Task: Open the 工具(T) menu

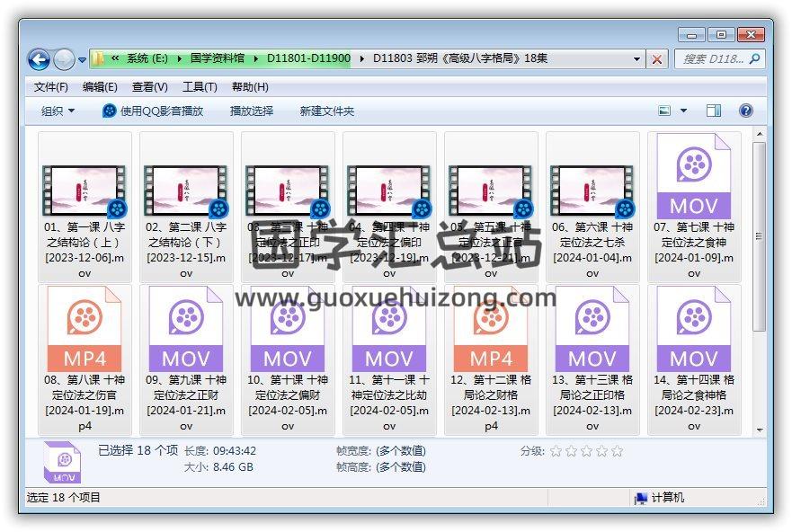Action: [200, 87]
